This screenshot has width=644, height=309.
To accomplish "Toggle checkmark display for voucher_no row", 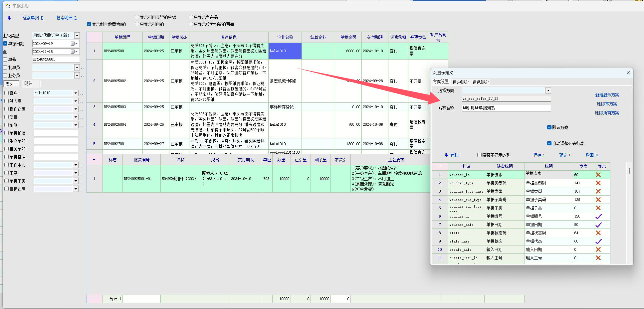I will (598, 216).
